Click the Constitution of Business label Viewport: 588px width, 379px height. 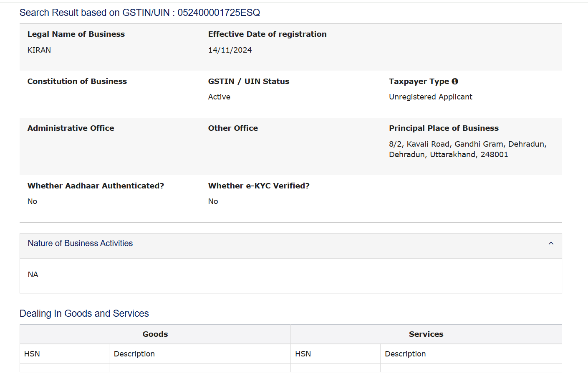(x=77, y=81)
